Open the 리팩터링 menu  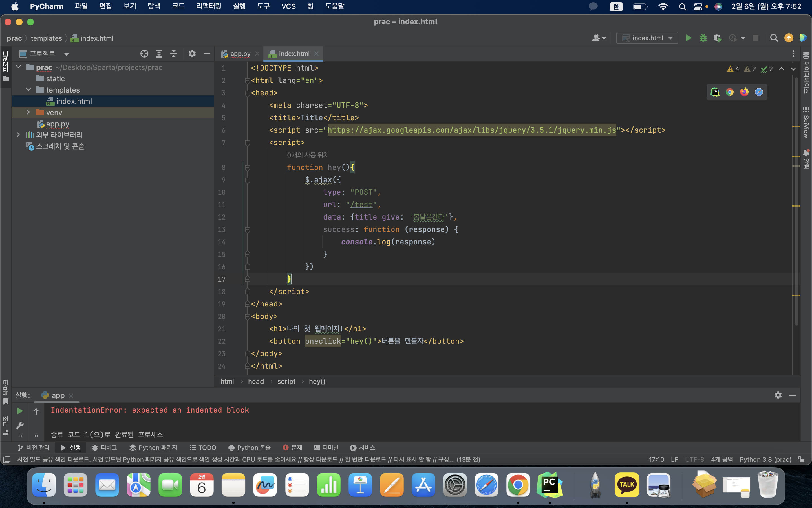209,6
